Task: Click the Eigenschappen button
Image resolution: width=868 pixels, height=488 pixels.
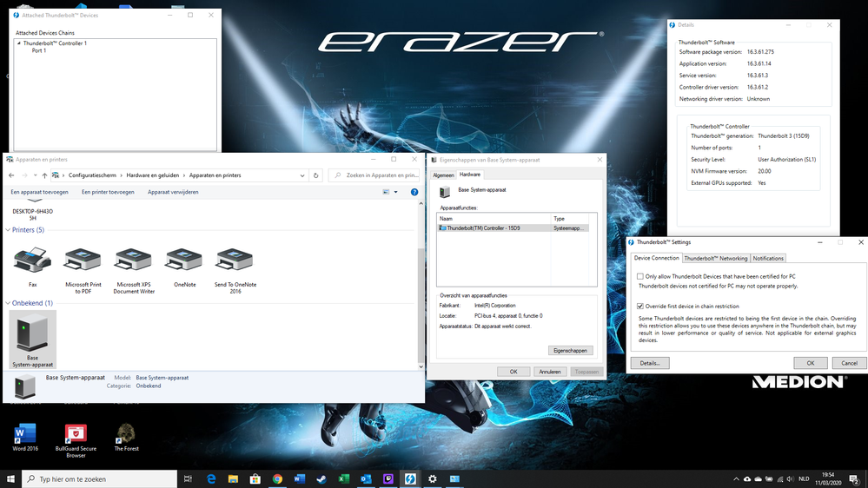Action: [571, 351]
